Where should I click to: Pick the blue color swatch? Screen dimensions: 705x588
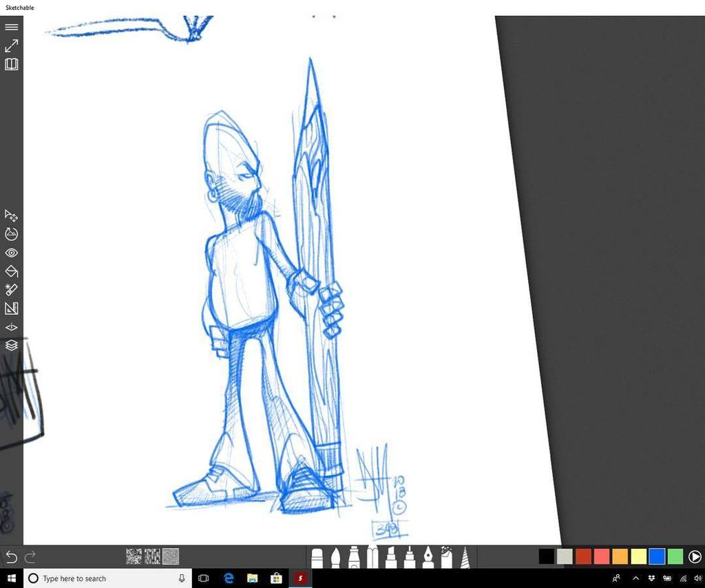657,556
